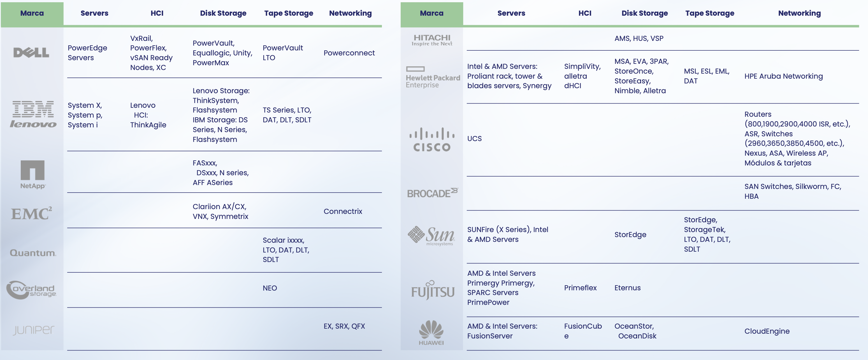This screenshot has width=868, height=360.
Task: Click the Cisco logo
Action: [x=432, y=140]
